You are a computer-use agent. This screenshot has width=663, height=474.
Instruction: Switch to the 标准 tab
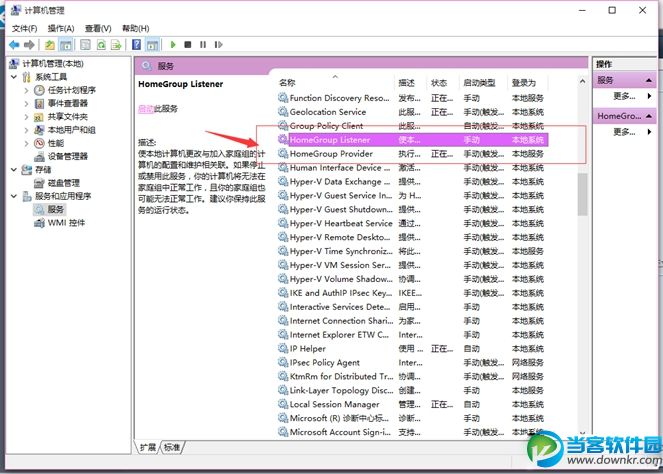pyautogui.click(x=172, y=447)
